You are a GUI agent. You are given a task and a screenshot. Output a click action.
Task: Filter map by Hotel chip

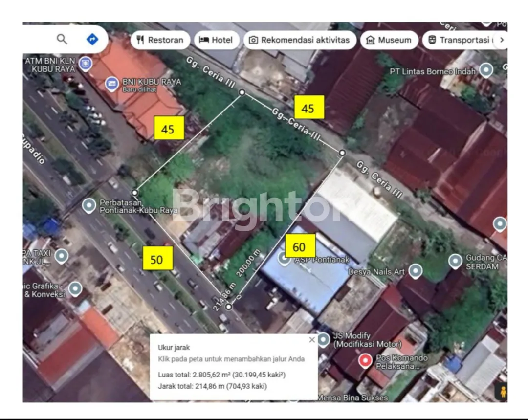coord(216,40)
